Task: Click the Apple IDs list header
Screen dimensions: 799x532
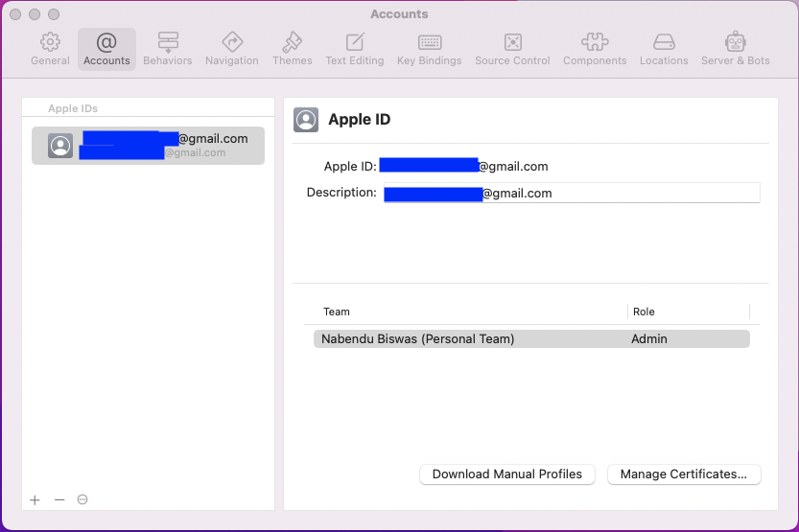Action: tap(73, 108)
